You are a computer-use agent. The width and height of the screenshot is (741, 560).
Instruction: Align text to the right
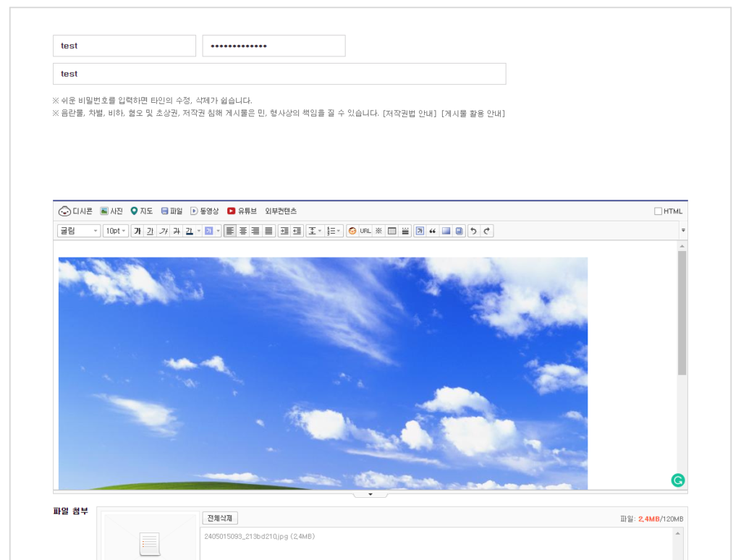pos(255,231)
